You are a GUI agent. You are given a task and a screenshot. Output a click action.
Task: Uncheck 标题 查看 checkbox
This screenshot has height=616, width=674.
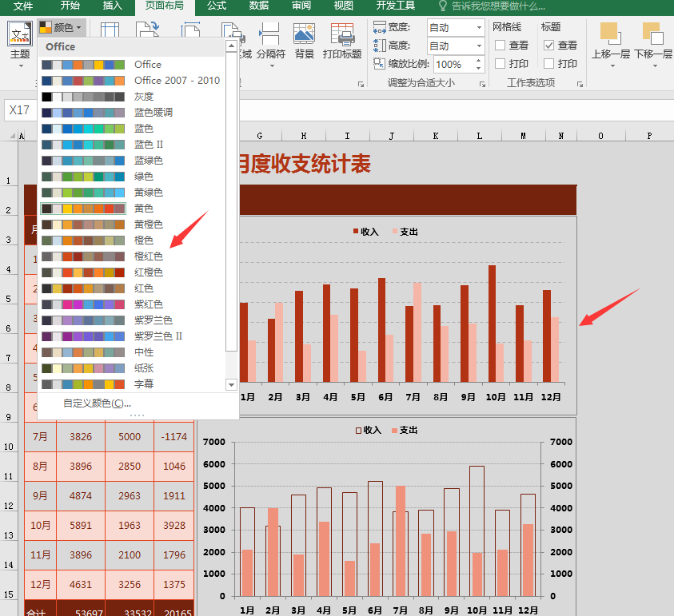pyautogui.click(x=548, y=45)
